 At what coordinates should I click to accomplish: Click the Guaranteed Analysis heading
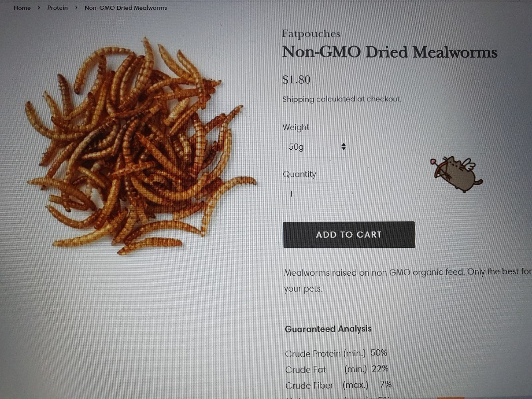[x=328, y=329]
